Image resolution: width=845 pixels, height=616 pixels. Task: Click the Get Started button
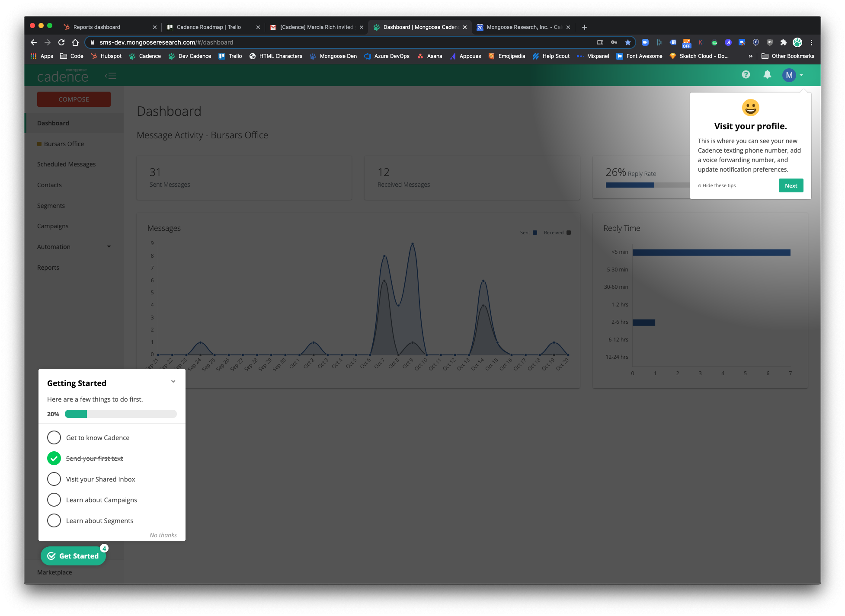pos(74,556)
